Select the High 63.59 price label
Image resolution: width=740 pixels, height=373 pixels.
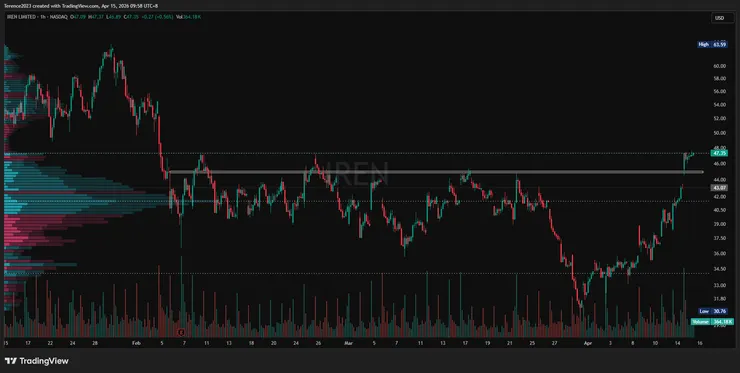pos(713,44)
